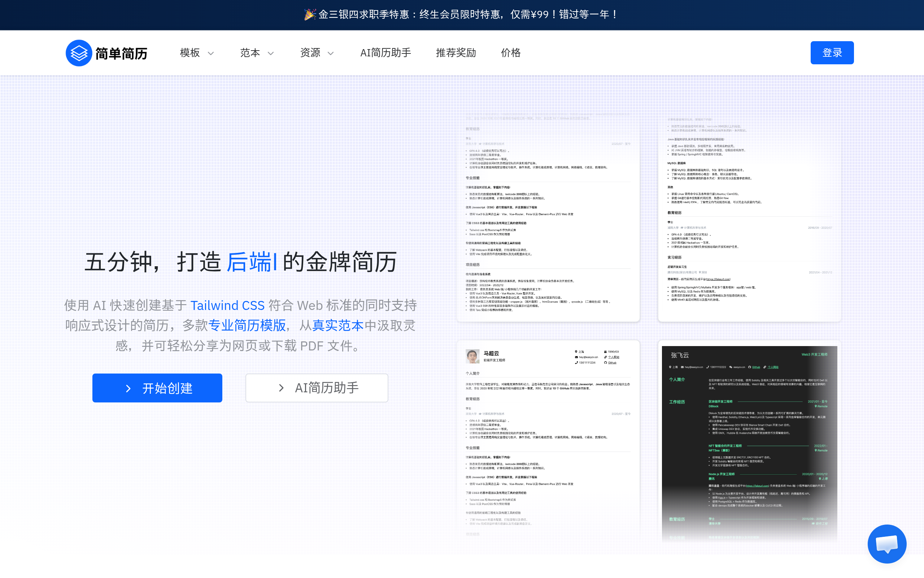Click Web3 开发工程师 title in dark resume
The height and width of the screenshot is (578, 924).
click(x=814, y=354)
